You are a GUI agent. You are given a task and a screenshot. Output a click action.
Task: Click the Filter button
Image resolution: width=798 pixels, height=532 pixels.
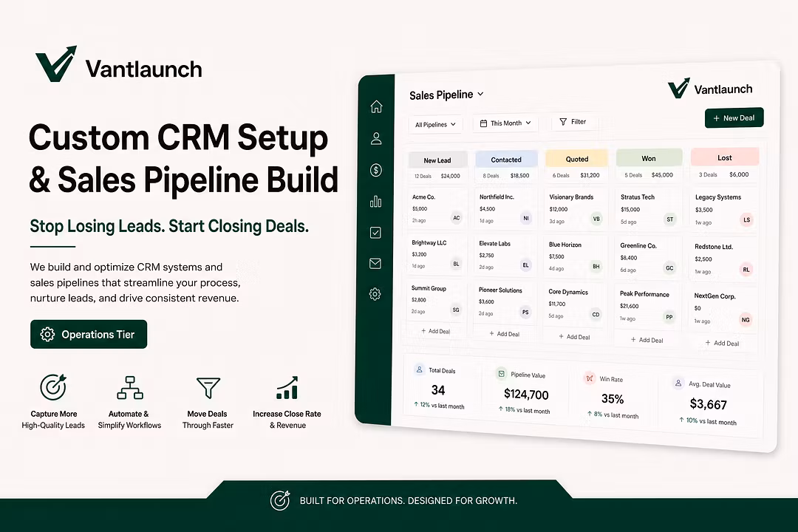coord(574,122)
